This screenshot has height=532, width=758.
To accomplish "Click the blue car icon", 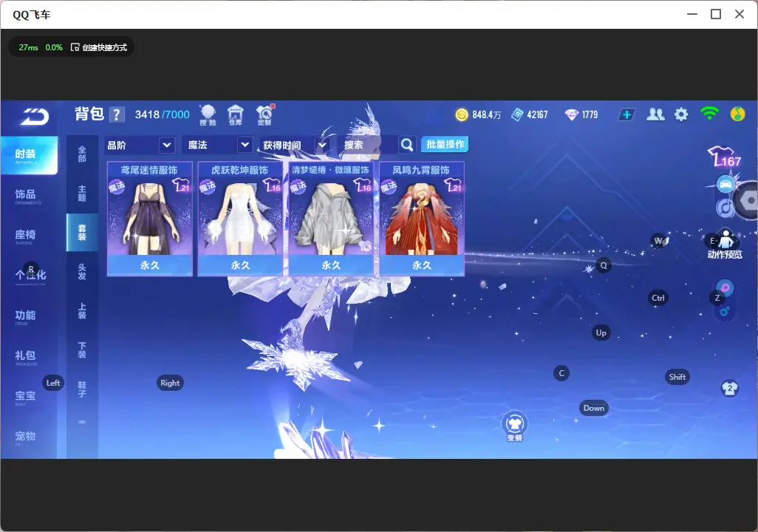I will point(725,184).
